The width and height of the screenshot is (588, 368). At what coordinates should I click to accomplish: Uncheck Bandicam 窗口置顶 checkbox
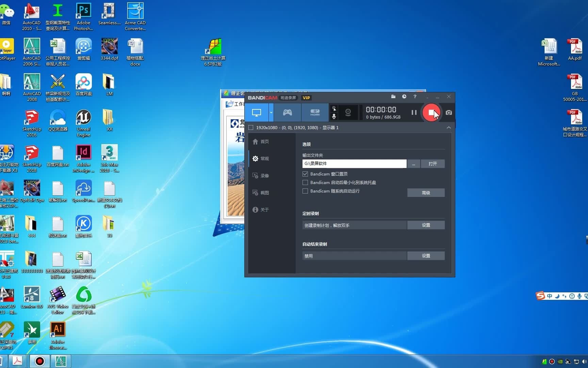305,174
